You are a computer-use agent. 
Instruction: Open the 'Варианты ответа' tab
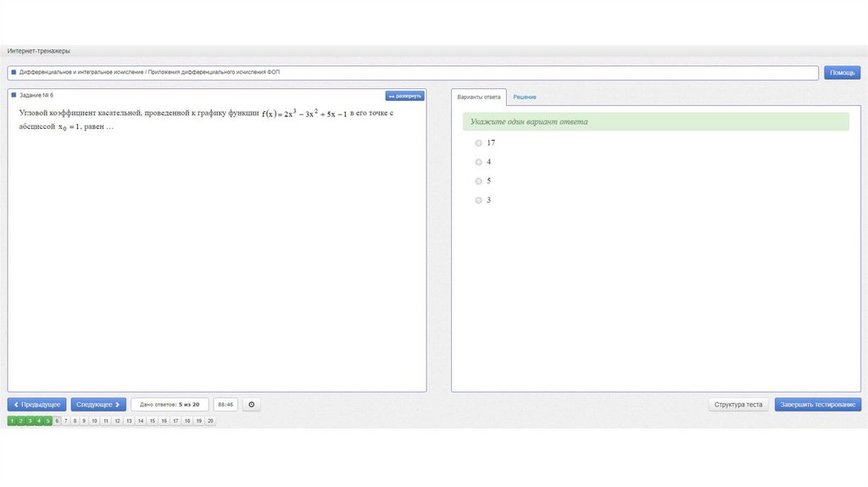[479, 98]
